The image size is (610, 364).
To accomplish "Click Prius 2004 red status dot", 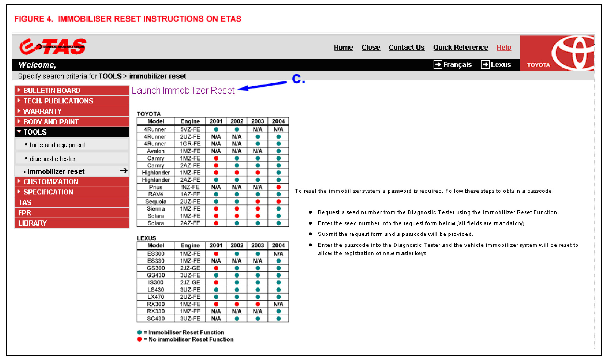I will click(278, 187).
